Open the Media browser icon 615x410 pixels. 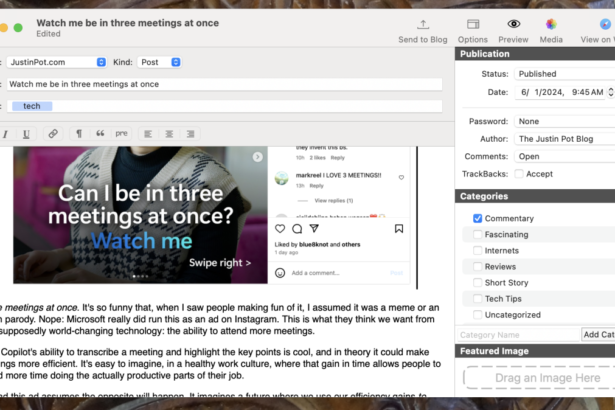(551, 24)
